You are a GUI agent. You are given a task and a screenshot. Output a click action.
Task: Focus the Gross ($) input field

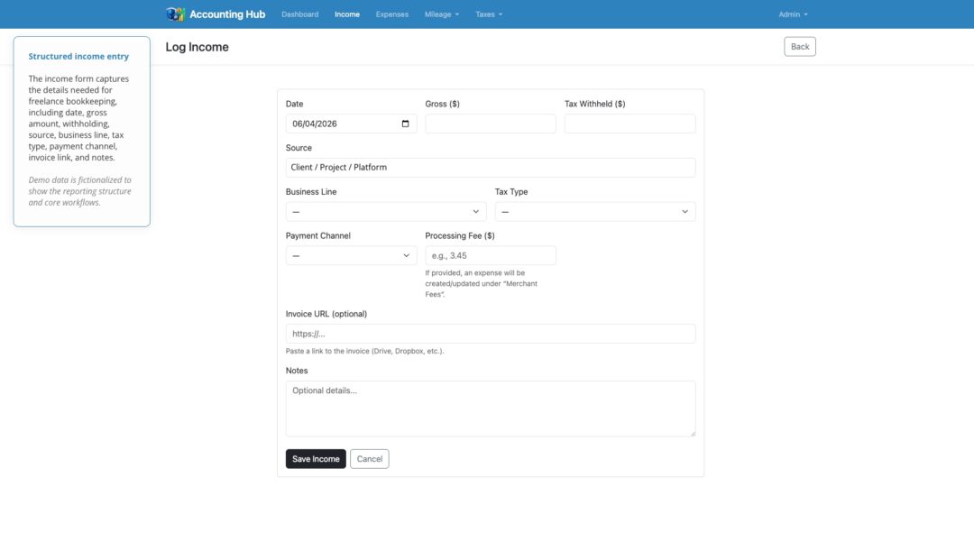(x=491, y=124)
